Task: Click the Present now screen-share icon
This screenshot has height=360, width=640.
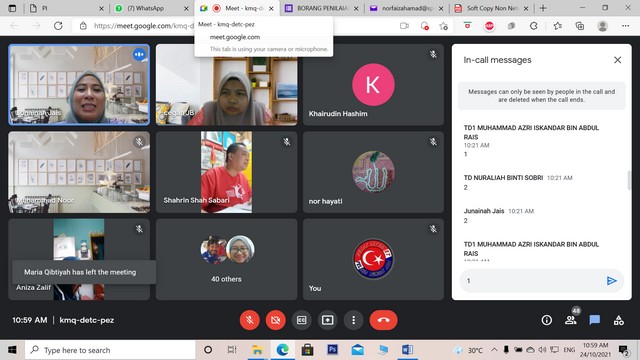Action: coord(327,320)
